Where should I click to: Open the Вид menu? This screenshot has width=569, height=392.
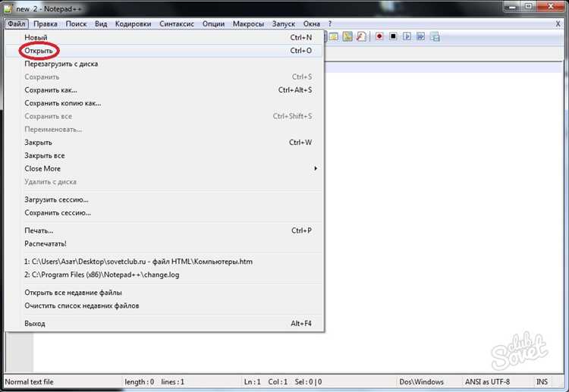tap(101, 24)
